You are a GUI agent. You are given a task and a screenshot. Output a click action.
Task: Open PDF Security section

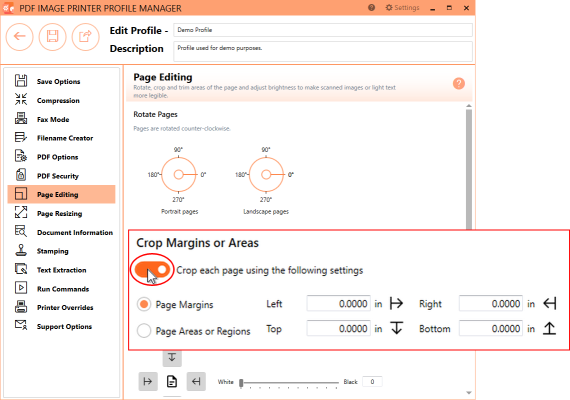[x=61, y=176]
